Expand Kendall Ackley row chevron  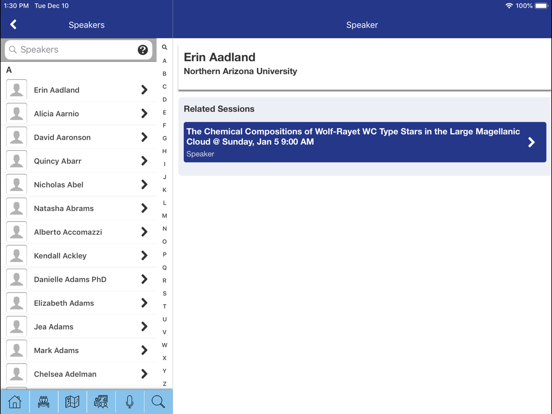tap(144, 255)
